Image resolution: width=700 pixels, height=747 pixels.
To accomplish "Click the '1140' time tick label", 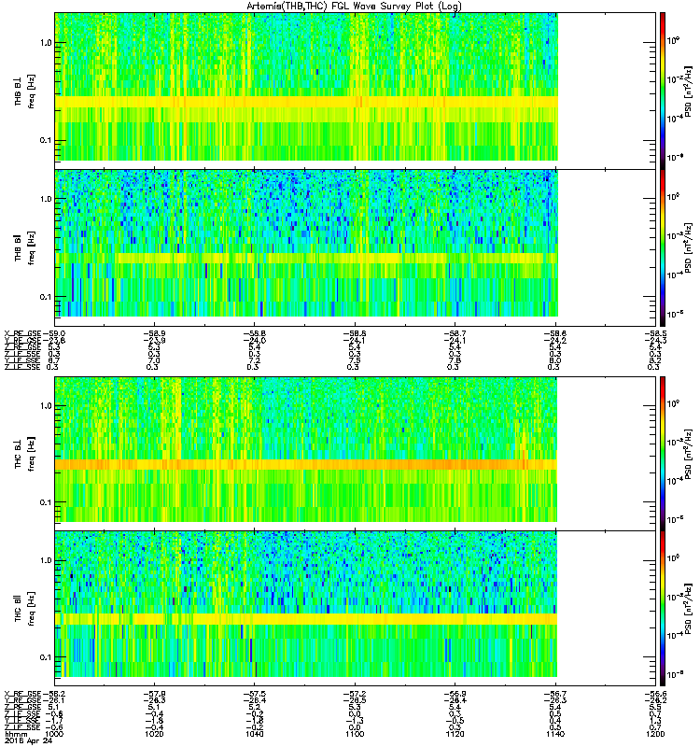I will 554,734.
